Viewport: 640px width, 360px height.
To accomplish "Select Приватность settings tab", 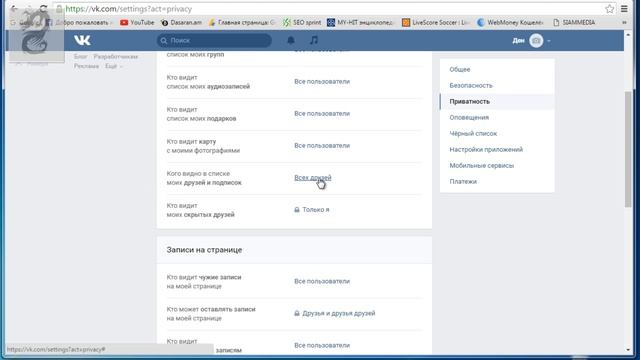I will pos(497,101).
